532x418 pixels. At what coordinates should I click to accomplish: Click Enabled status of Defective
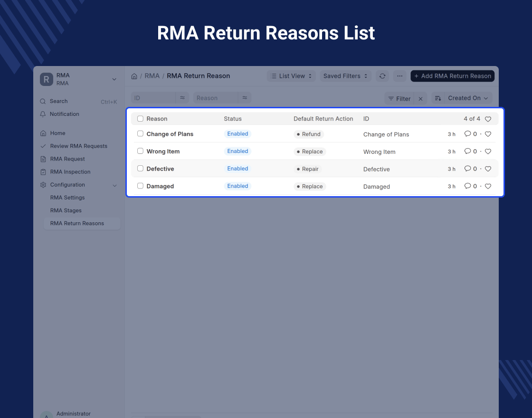237,169
